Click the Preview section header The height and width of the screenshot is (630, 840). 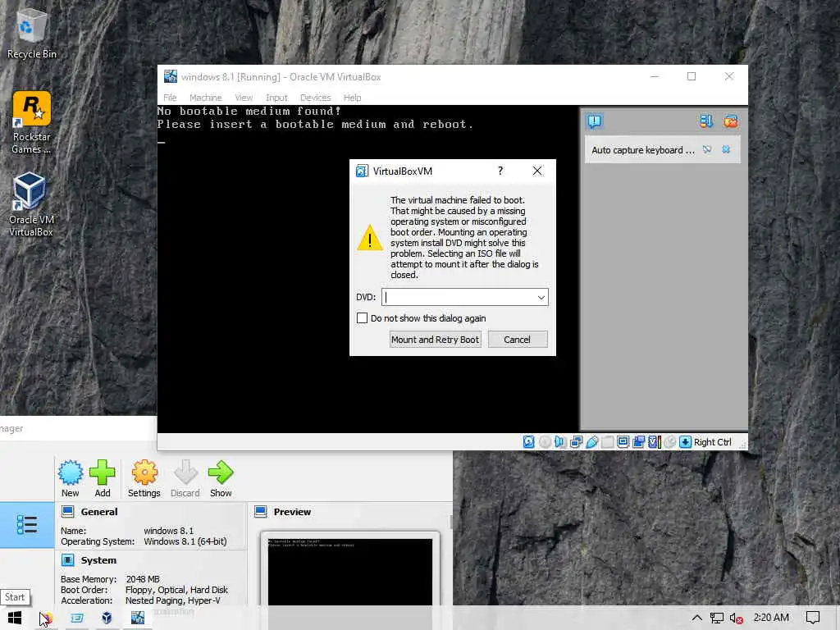[x=292, y=512]
